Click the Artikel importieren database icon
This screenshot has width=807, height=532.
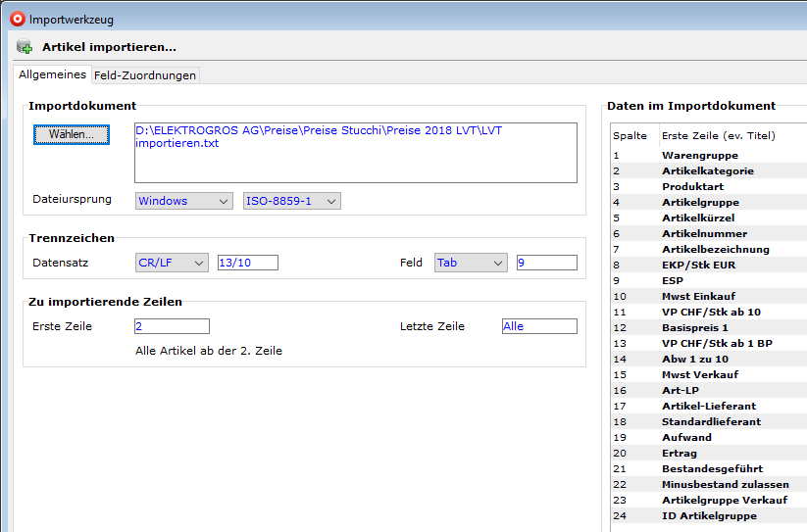pos(25,47)
